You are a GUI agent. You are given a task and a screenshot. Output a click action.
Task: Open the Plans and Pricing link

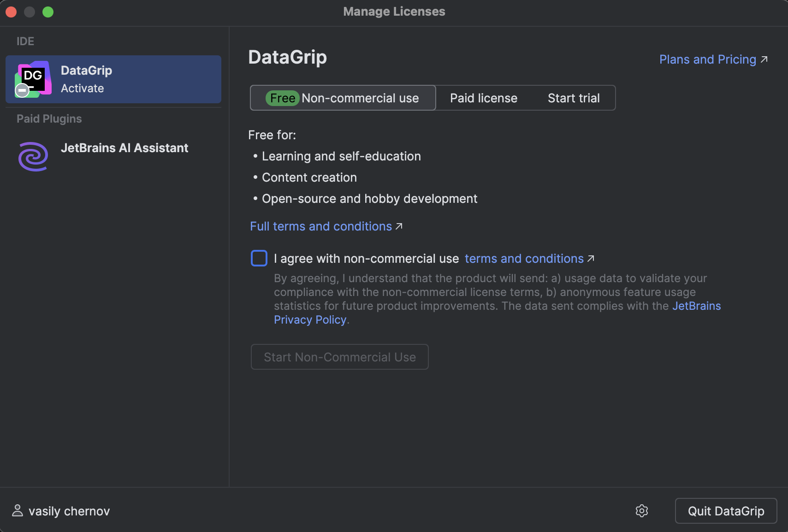(707, 59)
